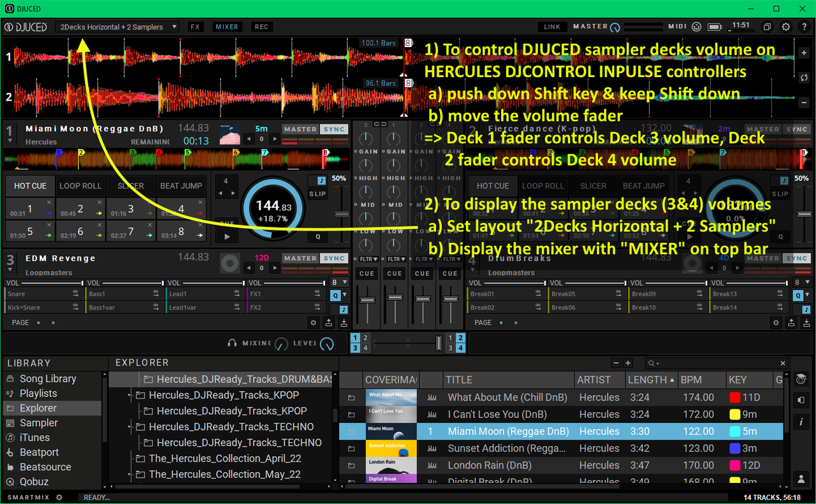The image size is (816, 504).
Task: Delete hot cue 1 with its X
Action: pos(49,202)
